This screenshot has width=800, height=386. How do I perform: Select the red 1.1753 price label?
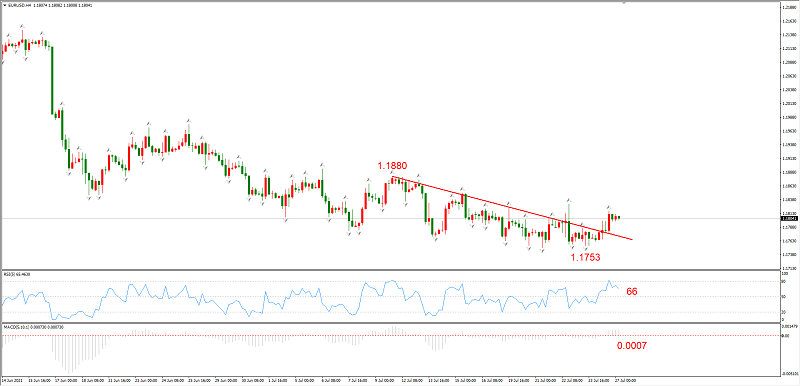click(x=585, y=258)
